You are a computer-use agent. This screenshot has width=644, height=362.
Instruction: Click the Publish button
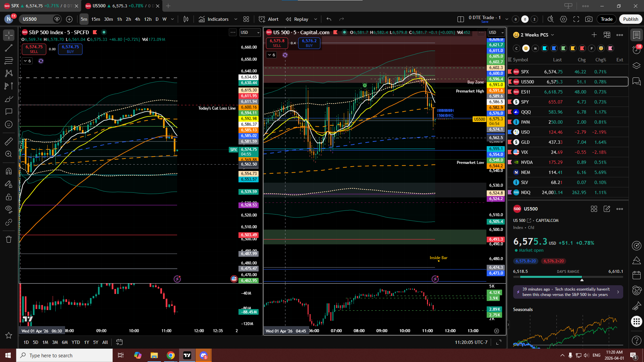click(x=630, y=19)
